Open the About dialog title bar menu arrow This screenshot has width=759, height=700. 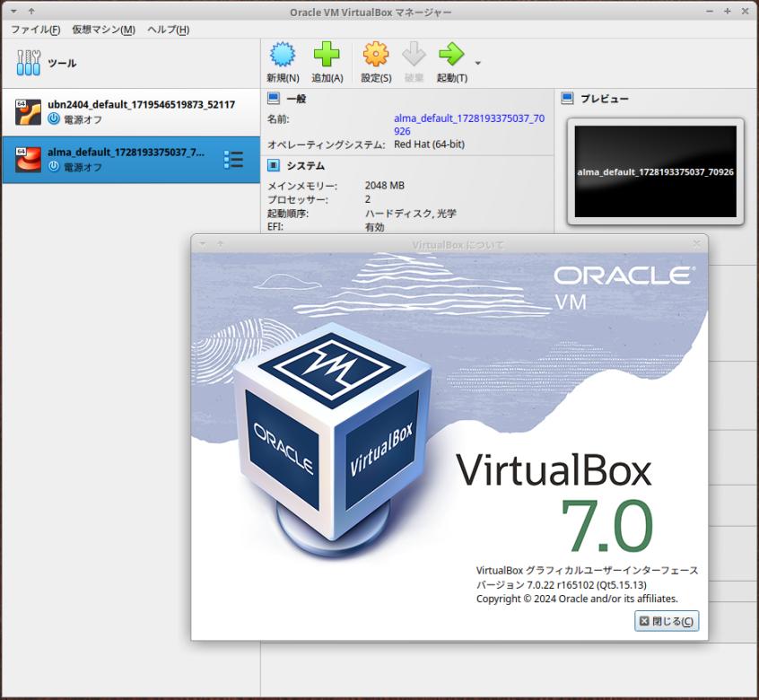click(203, 244)
